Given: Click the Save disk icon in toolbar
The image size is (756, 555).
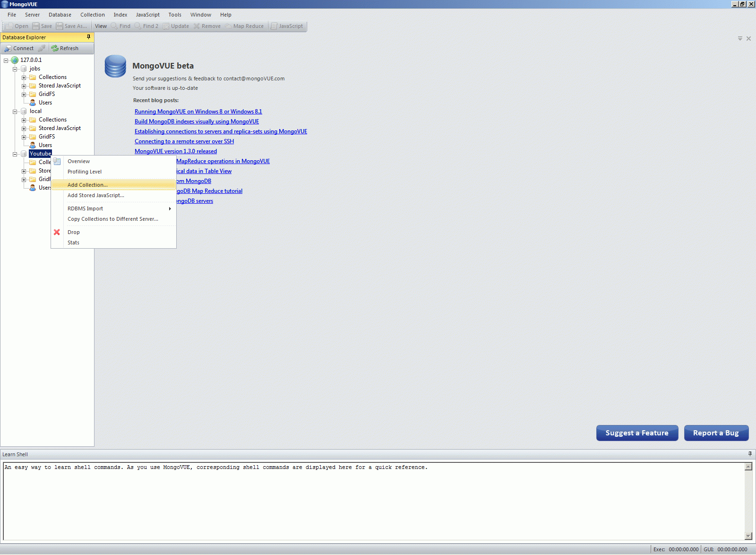Looking at the screenshot, I should [x=36, y=26].
